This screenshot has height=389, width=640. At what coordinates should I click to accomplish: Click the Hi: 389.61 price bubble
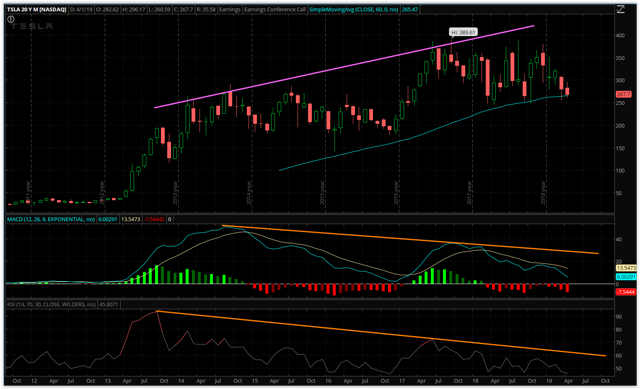point(463,32)
